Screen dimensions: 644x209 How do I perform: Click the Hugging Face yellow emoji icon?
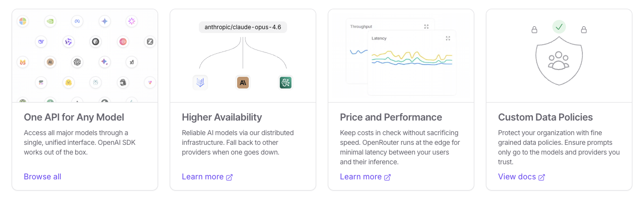69,83
